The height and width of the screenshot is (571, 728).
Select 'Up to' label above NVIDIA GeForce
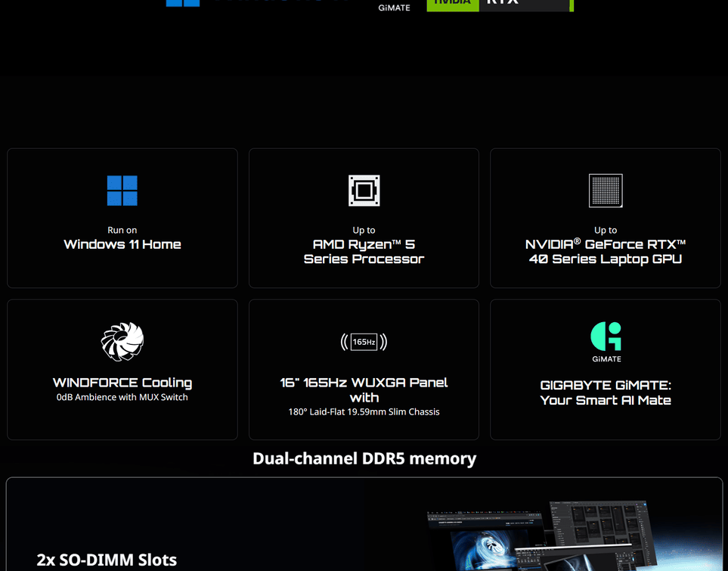pos(606,230)
